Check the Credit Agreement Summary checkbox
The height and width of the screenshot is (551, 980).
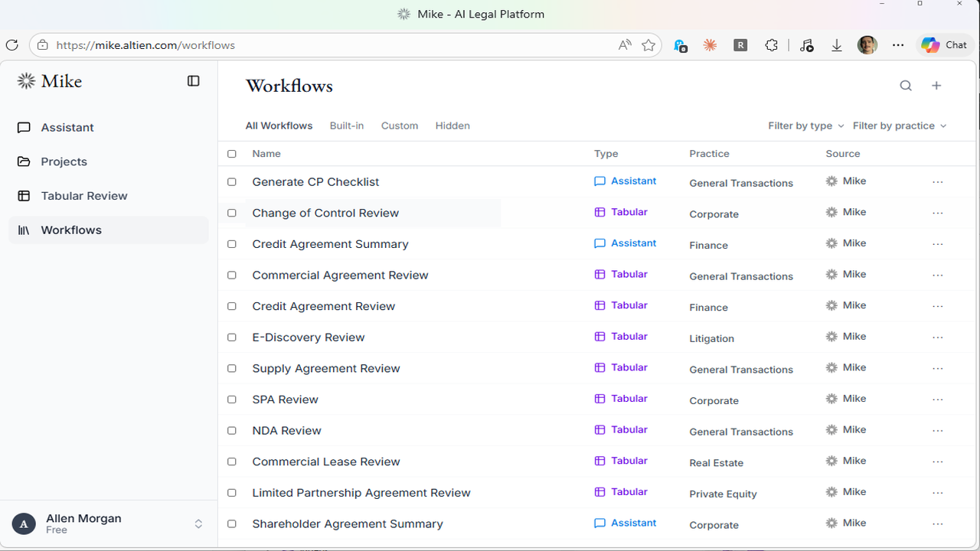click(x=232, y=244)
